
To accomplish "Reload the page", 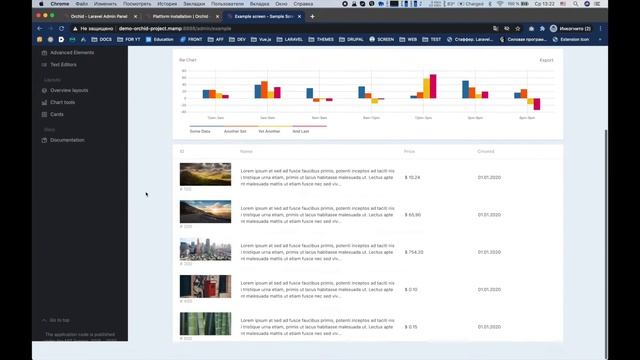I will click(x=62, y=29).
